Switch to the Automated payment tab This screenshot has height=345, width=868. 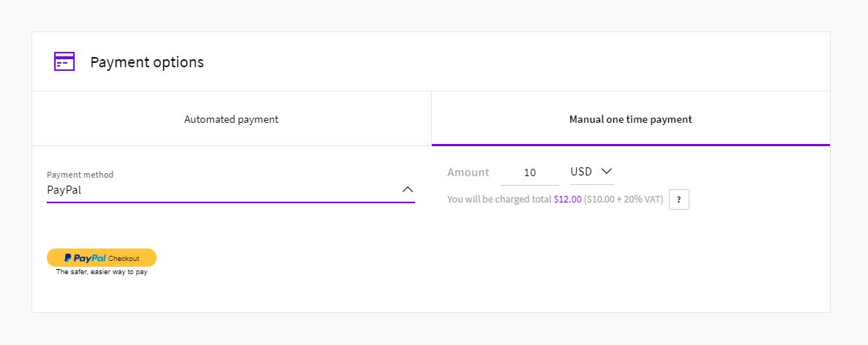click(231, 119)
